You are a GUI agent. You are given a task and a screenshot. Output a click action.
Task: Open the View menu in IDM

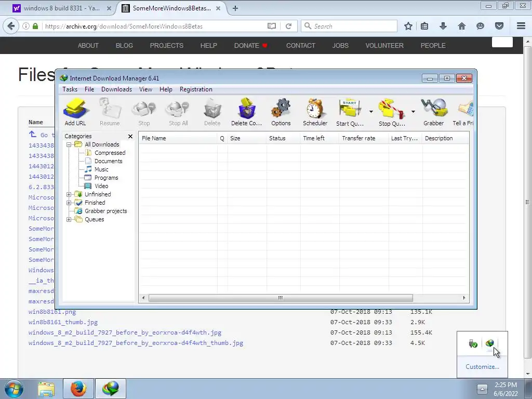(x=145, y=89)
